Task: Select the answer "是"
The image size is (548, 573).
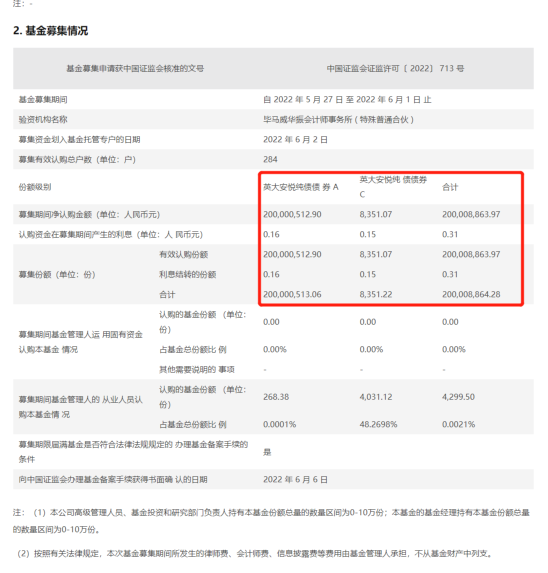Action: tap(267, 452)
